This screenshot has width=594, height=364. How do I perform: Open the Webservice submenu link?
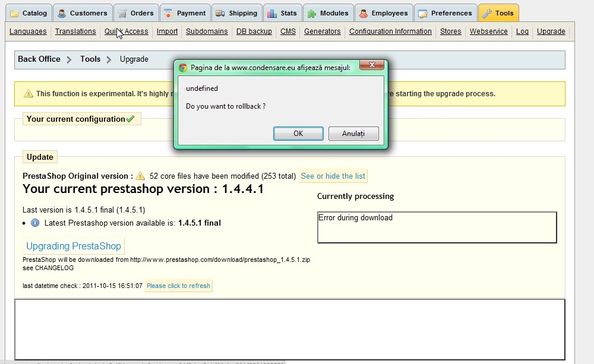click(x=489, y=31)
